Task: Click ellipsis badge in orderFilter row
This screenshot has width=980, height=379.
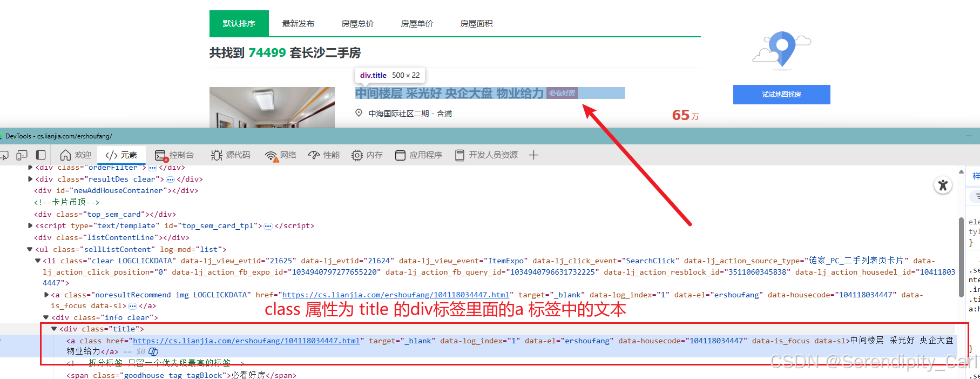Action: [152, 168]
